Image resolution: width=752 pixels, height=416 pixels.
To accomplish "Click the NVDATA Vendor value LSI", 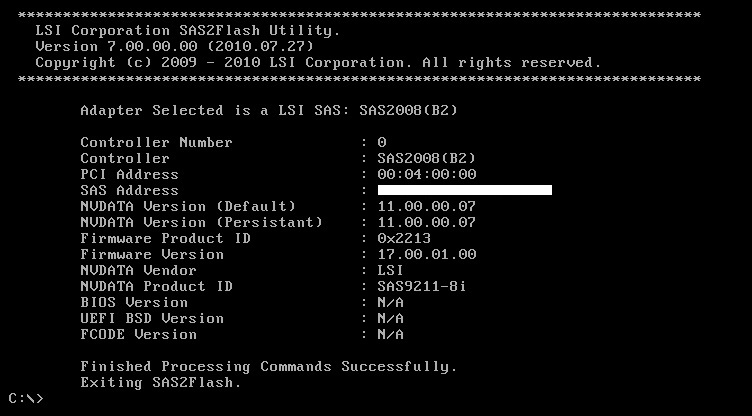I will click(390, 270).
